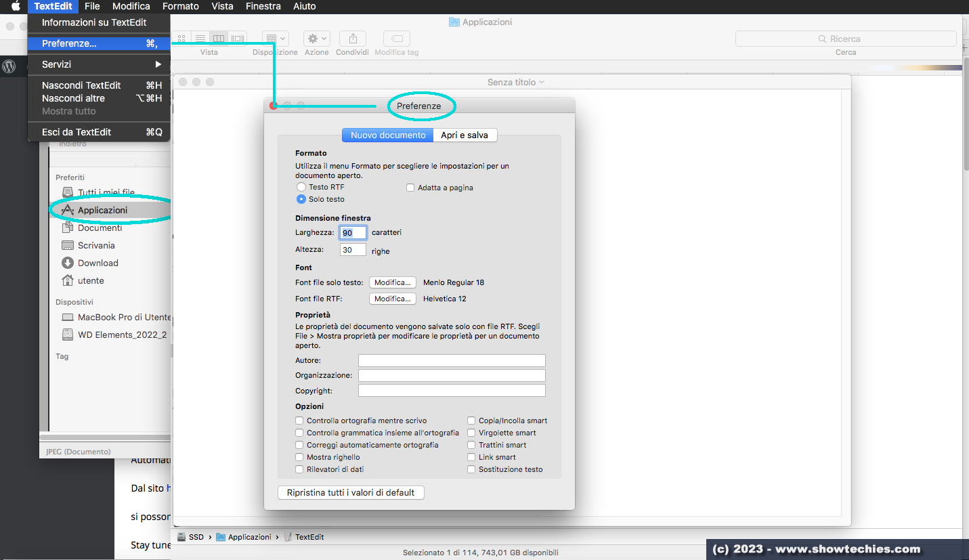Image resolution: width=969 pixels, height=560 pixels.
Task: Switch Finder to Cover Flow view
Action: pyautogui.click(x=237, y=39)
